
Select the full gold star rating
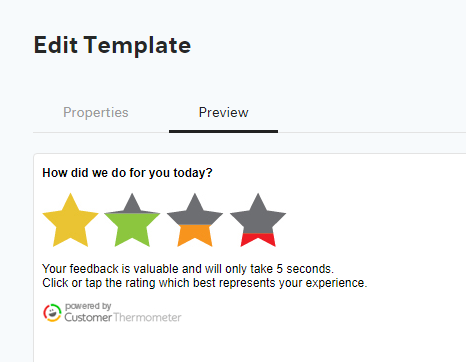pos(70,222)
